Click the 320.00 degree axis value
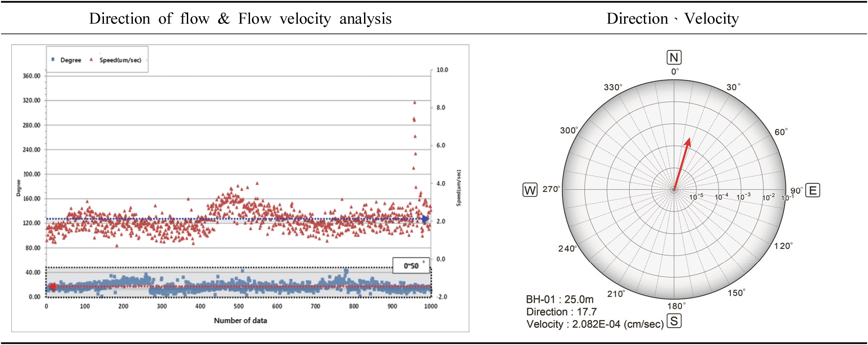Image resolution: width=868 pixels, height=345 pixels. pyautogui.click(x=32, y=100)
